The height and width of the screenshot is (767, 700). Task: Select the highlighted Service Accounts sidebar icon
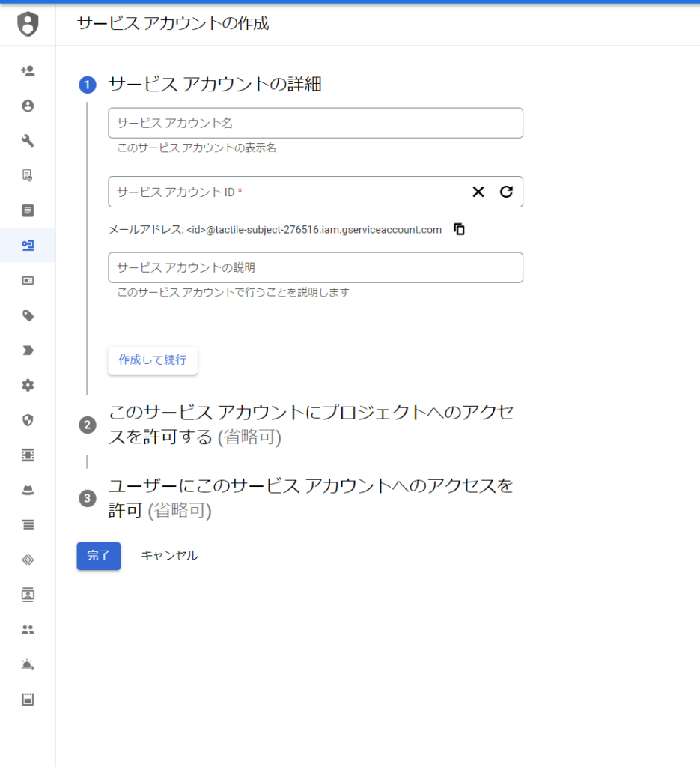pos(28,246)
